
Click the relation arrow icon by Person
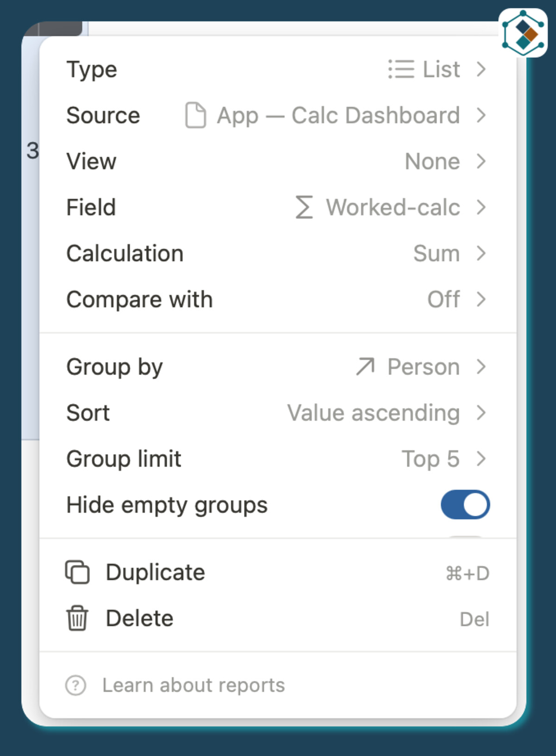pyautogui.click(x=365, y=367)
